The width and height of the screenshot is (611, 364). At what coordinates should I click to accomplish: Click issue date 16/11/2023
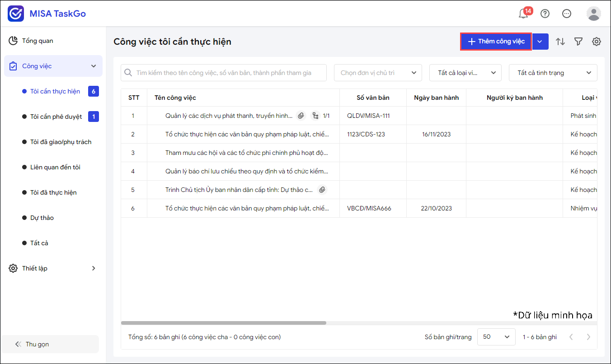click(436, 134)
